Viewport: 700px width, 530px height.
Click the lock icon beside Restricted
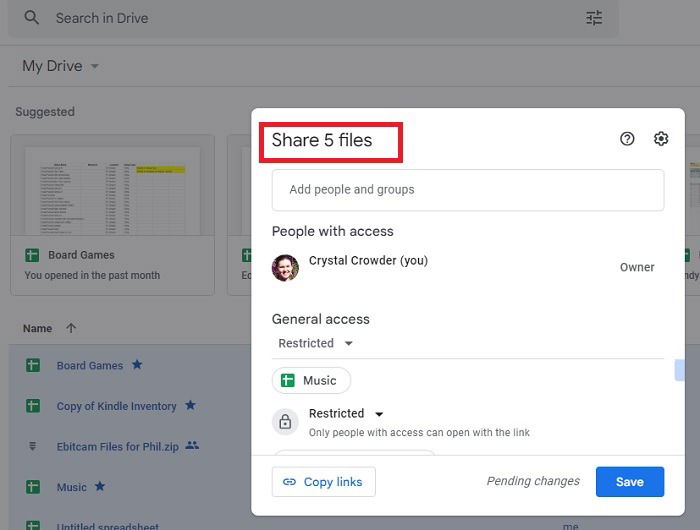[285, 422]
